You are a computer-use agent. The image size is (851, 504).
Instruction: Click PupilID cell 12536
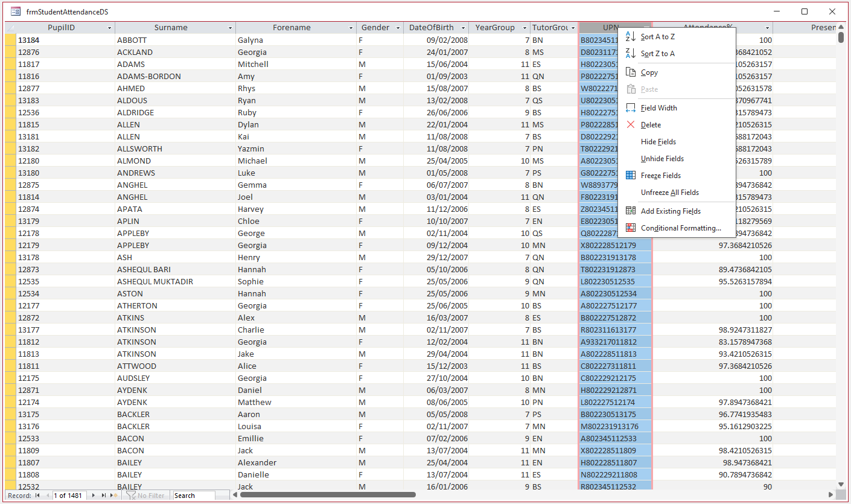point(66,112)
